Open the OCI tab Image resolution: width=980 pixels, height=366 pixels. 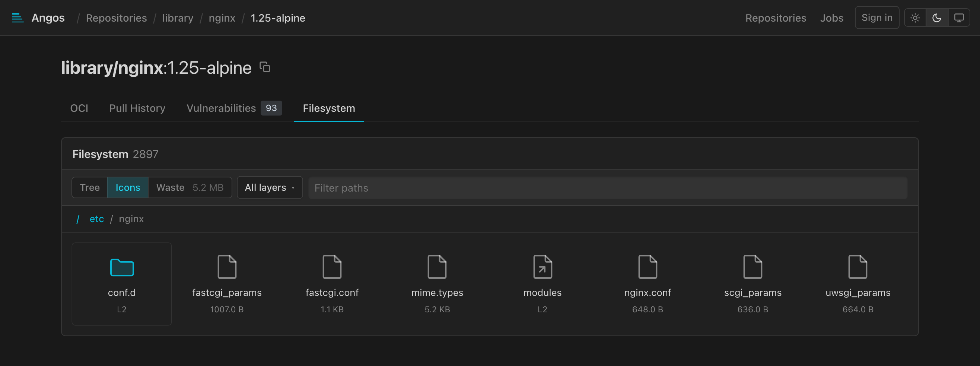pos(79,108)
